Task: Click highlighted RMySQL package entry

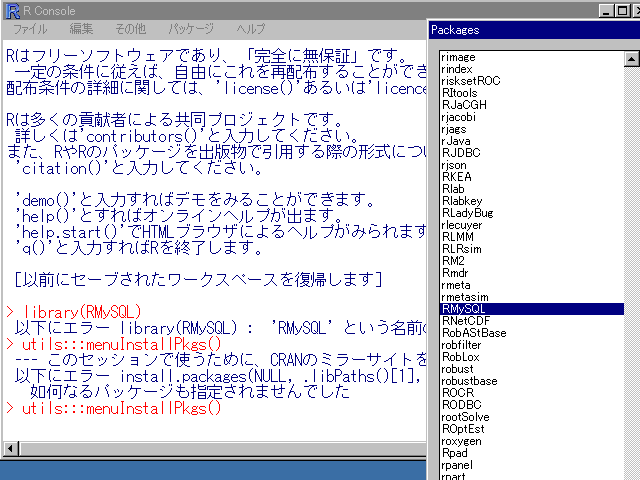Action: click(x=532, y=309)
